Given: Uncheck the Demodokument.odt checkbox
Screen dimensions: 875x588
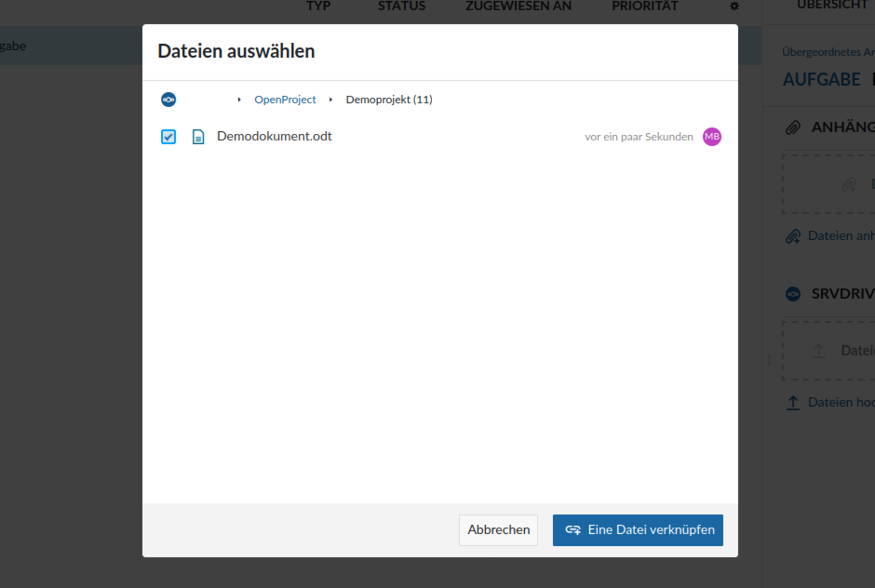Looking at the screenshot, I should click(x=168, y=137).
